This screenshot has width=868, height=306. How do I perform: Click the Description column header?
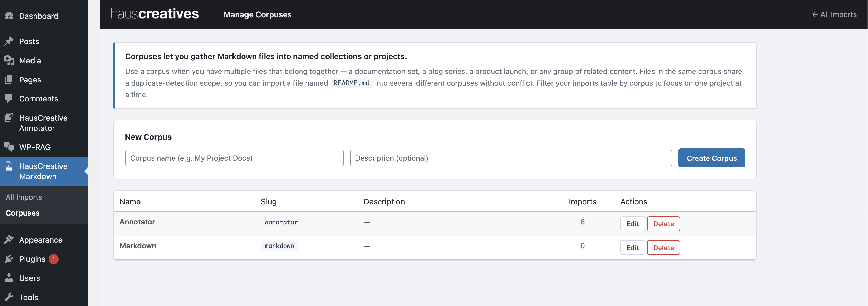pyautogui.click(x=384, y=202)
